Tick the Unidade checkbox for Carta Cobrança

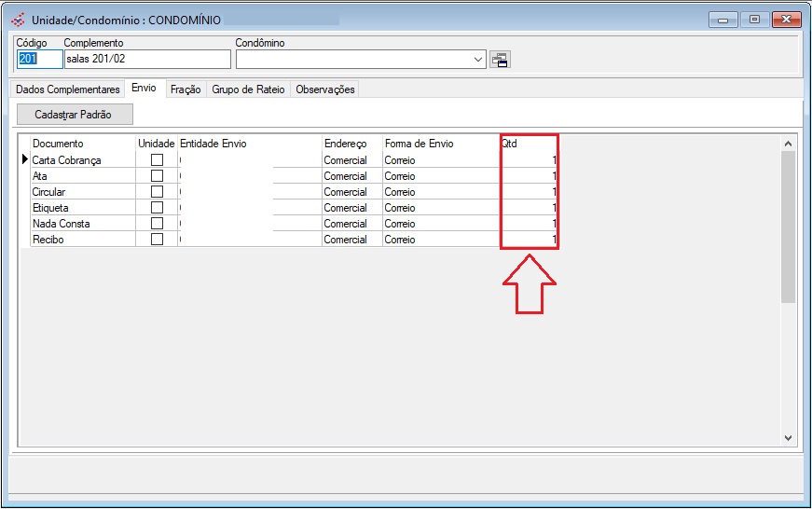tap(157, 160)
